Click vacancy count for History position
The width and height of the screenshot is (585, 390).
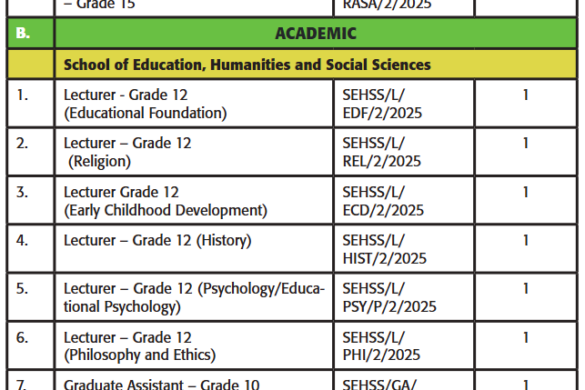click(x=526, y=240)
